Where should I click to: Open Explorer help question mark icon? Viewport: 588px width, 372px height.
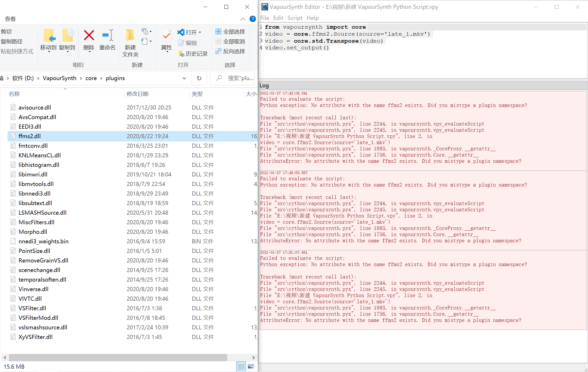tap(252, 19)
